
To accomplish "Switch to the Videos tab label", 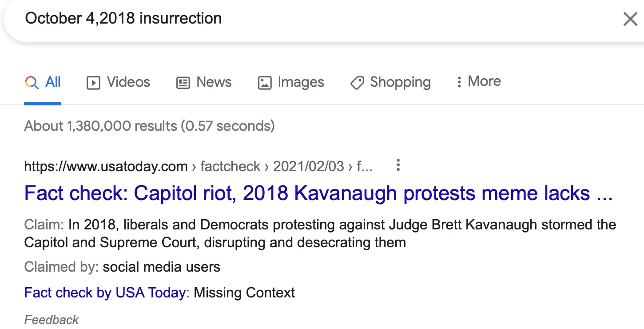I will (x=128, y=82).
